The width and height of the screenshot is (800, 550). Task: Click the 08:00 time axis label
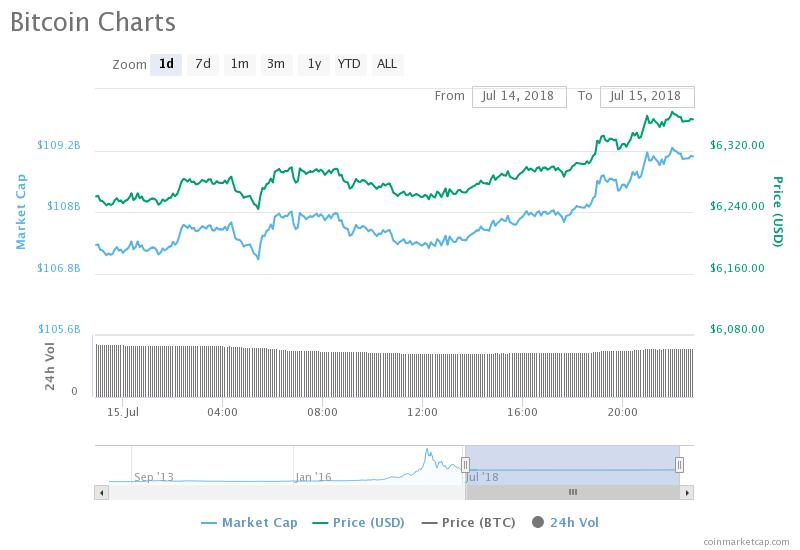(322, 412)
